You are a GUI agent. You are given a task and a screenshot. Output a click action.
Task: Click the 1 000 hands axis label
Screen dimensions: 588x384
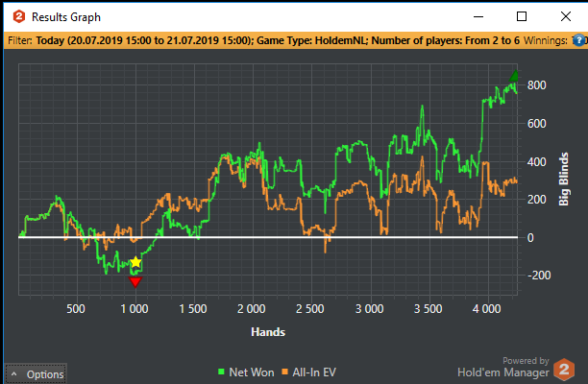(135, 309)
